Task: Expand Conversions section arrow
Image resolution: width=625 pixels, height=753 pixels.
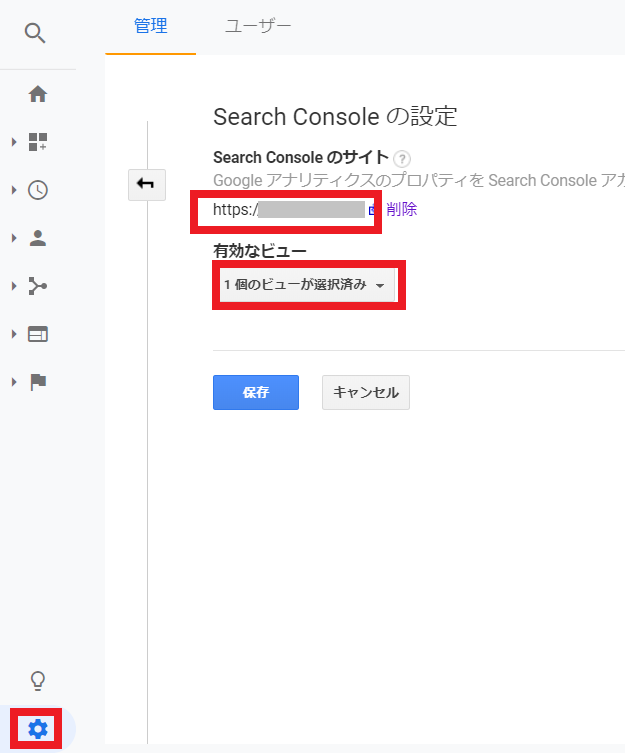Action: pyautogui.click(x=14, y=382)
